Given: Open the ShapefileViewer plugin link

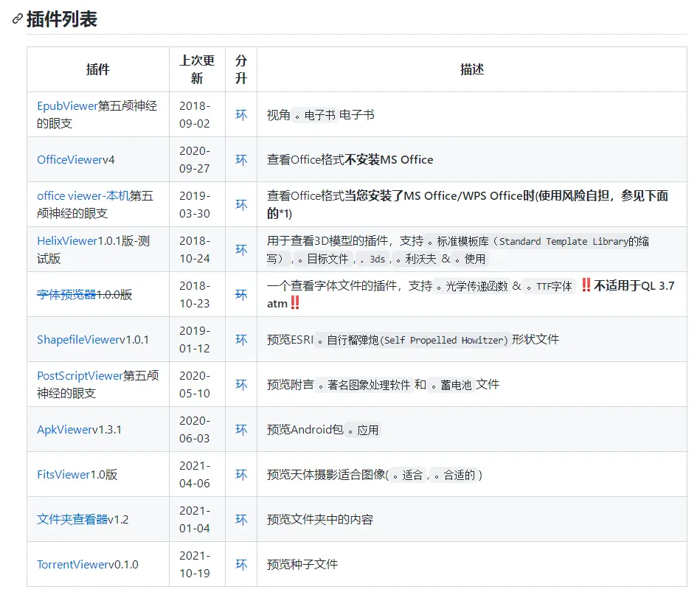Looking at the screenshot, I should 79,340.
